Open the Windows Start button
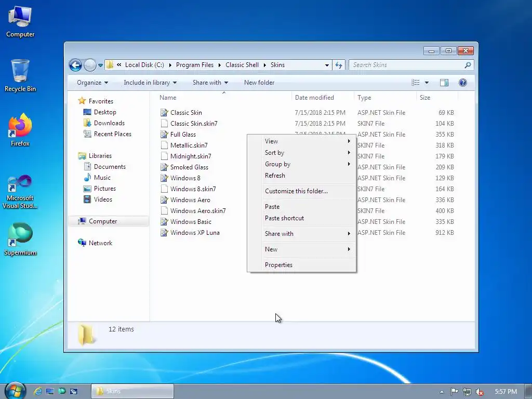This screenshot has width=532, height=399. point(15,391)
